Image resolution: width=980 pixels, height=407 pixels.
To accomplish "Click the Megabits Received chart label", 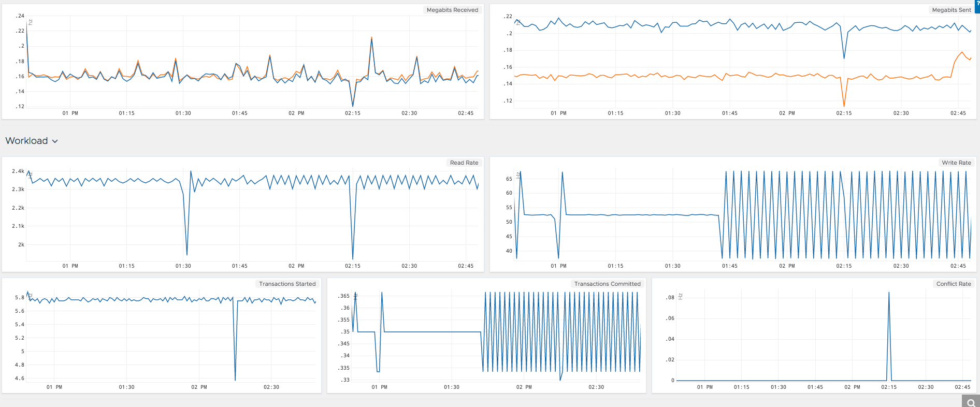I will pyautogui.click(x=452, y=10).
